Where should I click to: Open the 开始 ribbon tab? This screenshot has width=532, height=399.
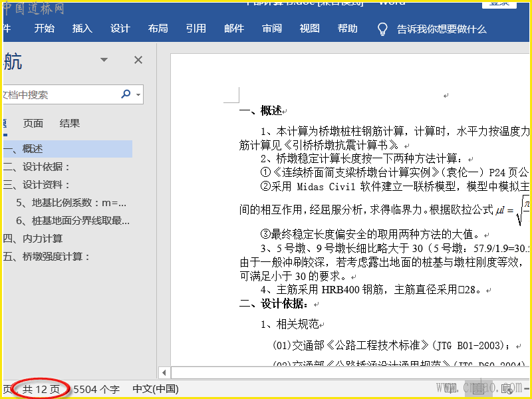[x=45, y=29]
